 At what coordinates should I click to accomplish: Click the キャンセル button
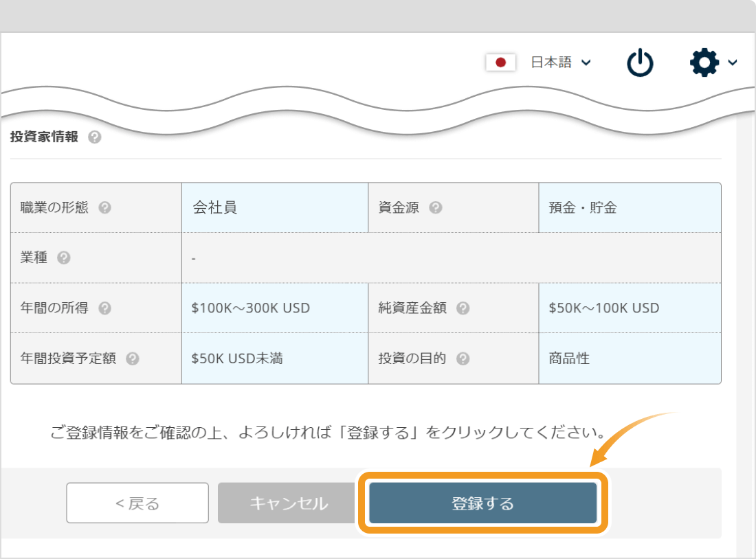tap(289, 503)
